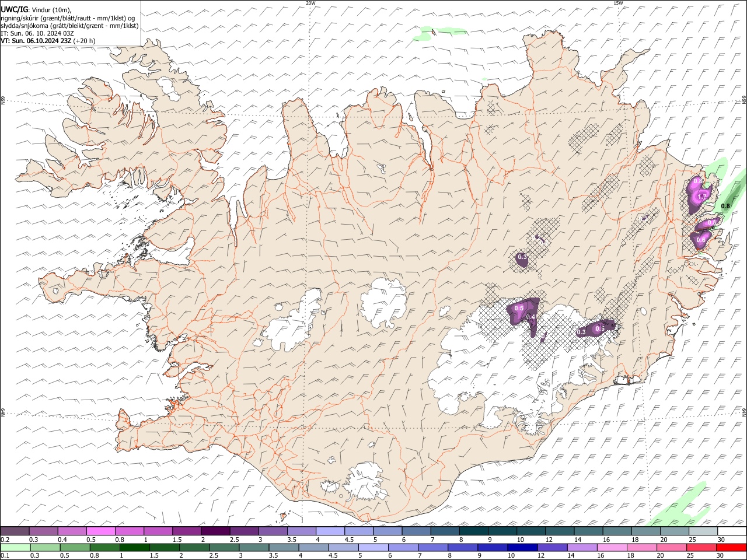This screenshot has width=747, height=560.
Task: Click the UWC/IG title text
Action: (x=14, y=9)
